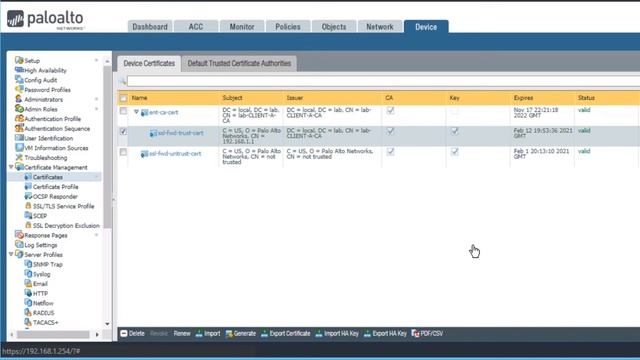640x360 pixels.
Task: Collapse the Certificate Management tree node
Action: 11,167
